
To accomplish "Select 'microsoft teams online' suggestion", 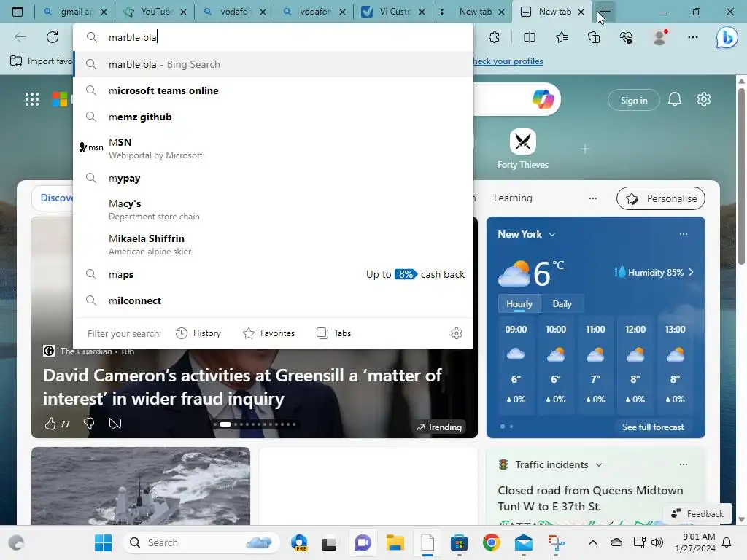I will pyautogui.click(x=273, y=90).
